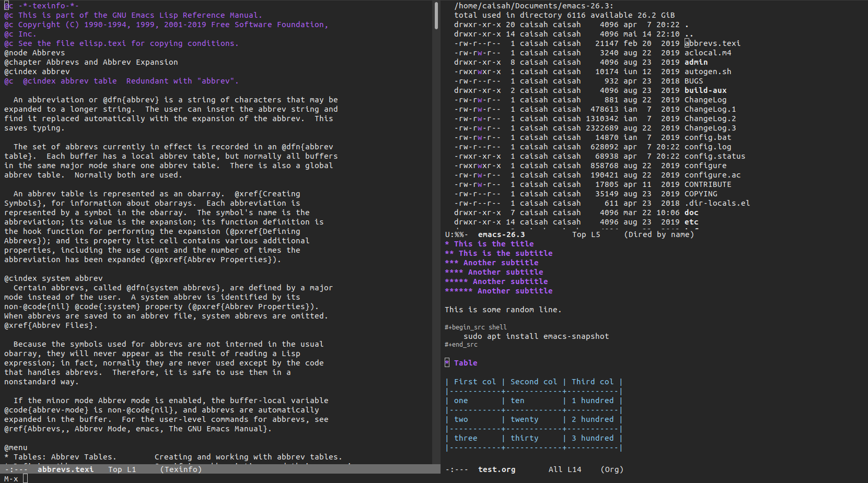Click the M-x minibuffer prompt input
Screen dimensions: 868x483
click(25, 479)
